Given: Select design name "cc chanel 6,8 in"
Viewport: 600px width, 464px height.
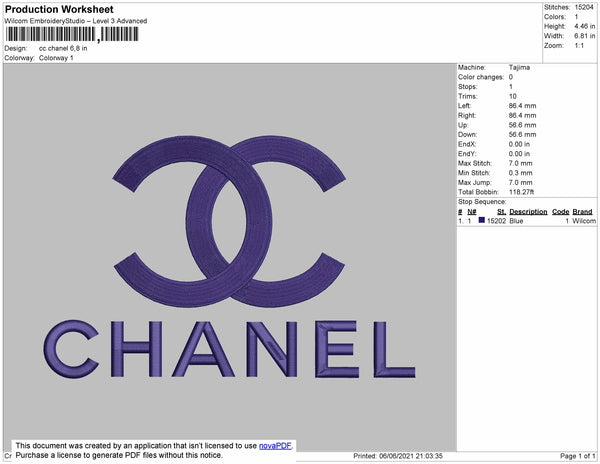Looking at the screenshot, I should click(63, 48).
